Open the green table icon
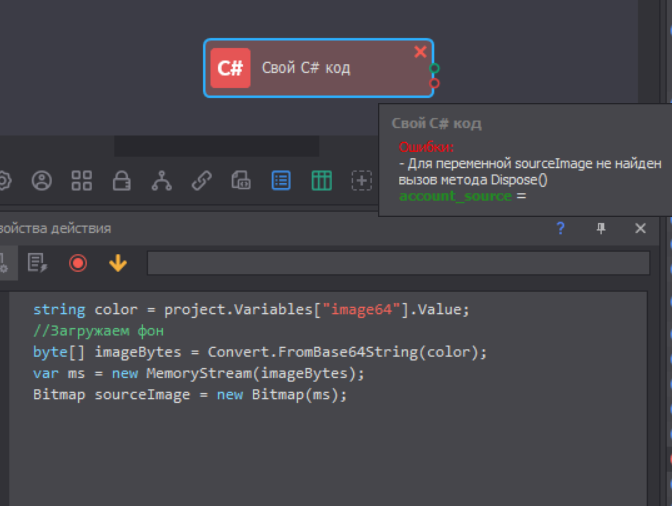The image size is (672, 506). point(321,180)
